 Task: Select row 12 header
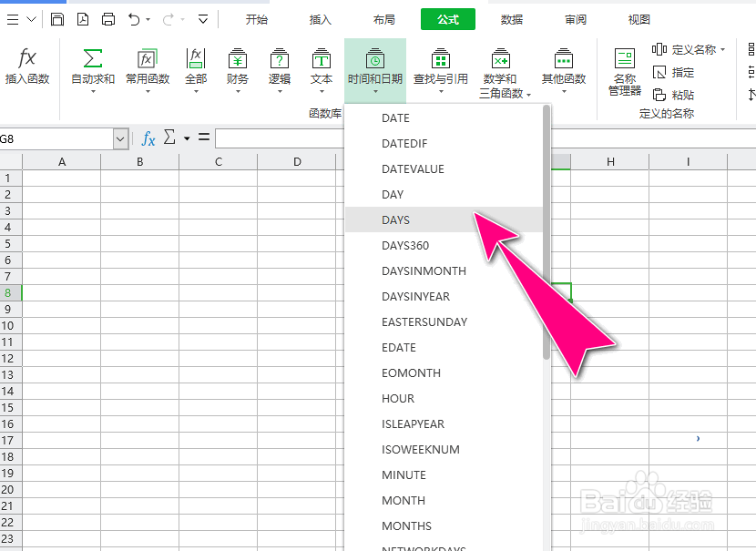(x=11, y=358)
